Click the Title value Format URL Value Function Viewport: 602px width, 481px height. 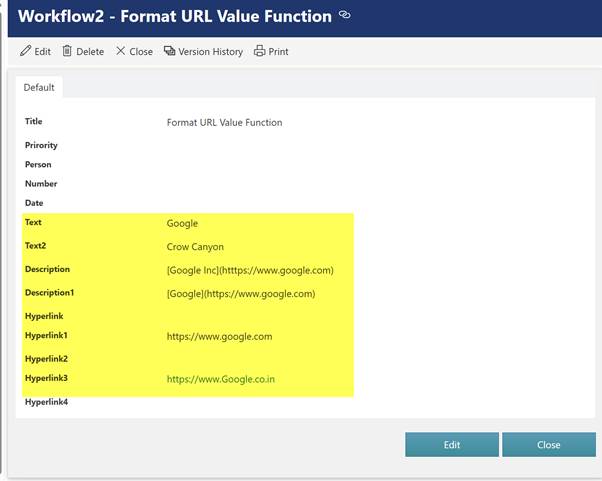(x=224, y=122)
